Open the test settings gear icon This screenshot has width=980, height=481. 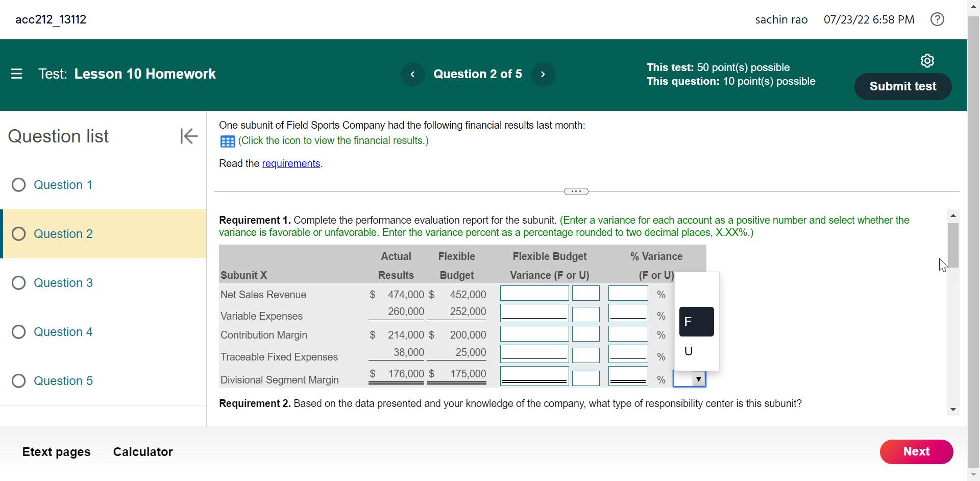927,61
